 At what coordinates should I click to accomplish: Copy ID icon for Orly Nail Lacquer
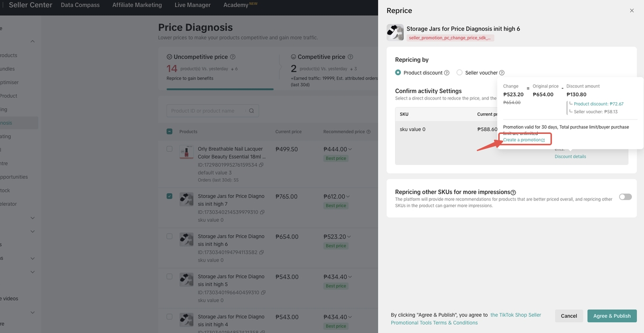point(261,165)
